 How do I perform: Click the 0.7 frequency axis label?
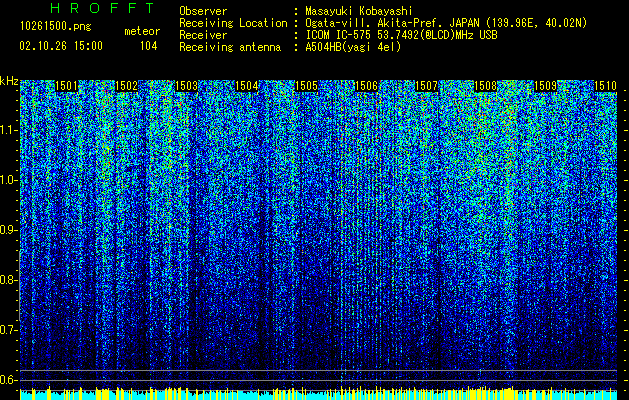click(x=8, y=330)
